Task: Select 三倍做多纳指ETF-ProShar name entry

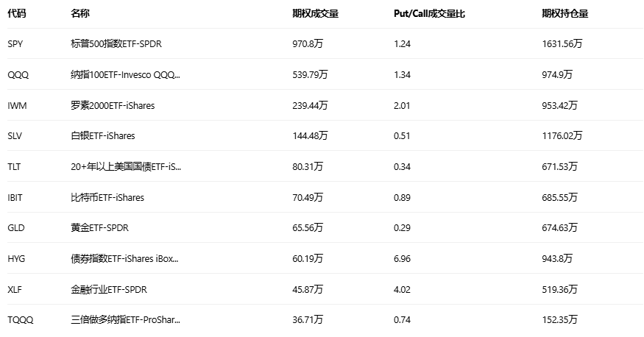Action: (125, 320)
